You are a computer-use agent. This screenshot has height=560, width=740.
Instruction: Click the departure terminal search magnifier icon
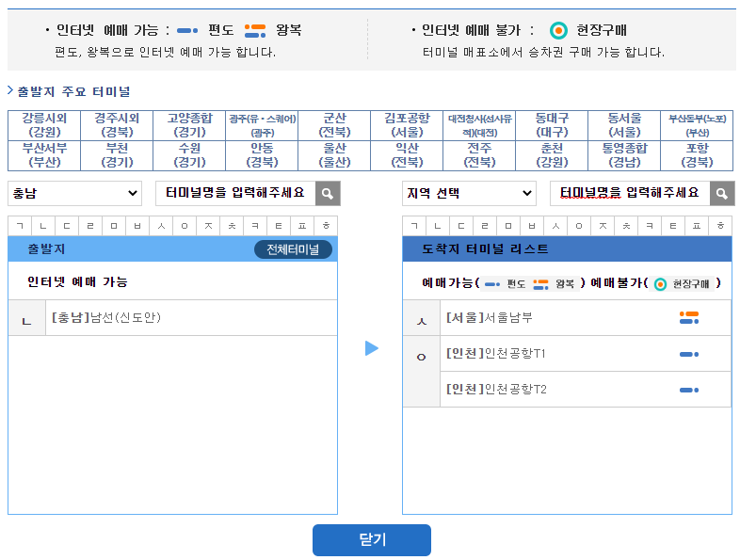328,194
